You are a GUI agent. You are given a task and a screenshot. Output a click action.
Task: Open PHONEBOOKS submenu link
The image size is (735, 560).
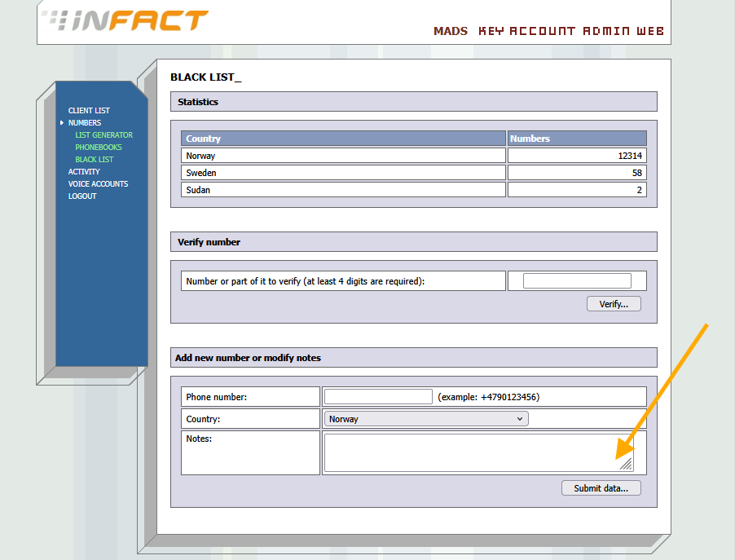click(99, 148)
